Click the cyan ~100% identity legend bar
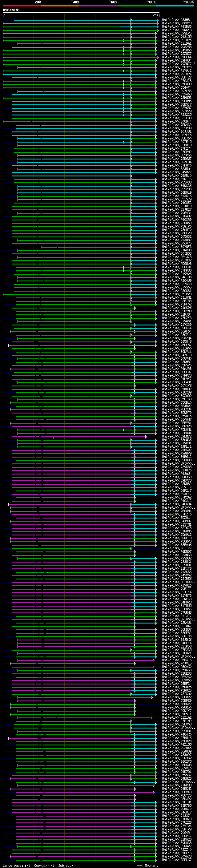This screenshot has width=197, height=868. pyautogui.click(x=175, y=6)
